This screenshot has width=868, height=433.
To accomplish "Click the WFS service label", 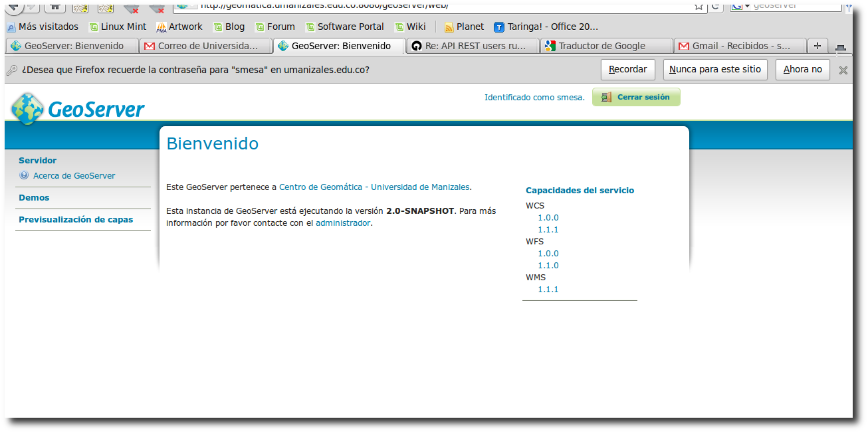I will coord(534,242).
